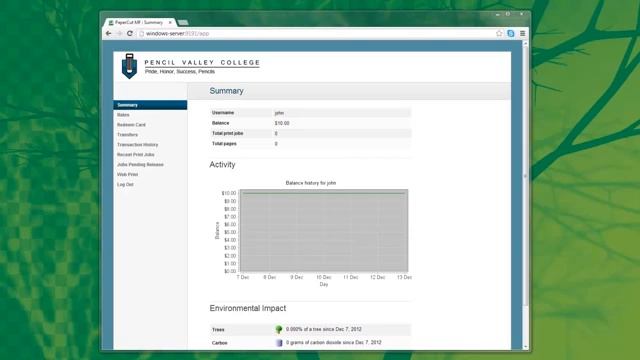The height and width of the screenshot is (360, 640).
Task: Select the PaperCut MF Summary browser tab
Action: click(x=139, y=22)
